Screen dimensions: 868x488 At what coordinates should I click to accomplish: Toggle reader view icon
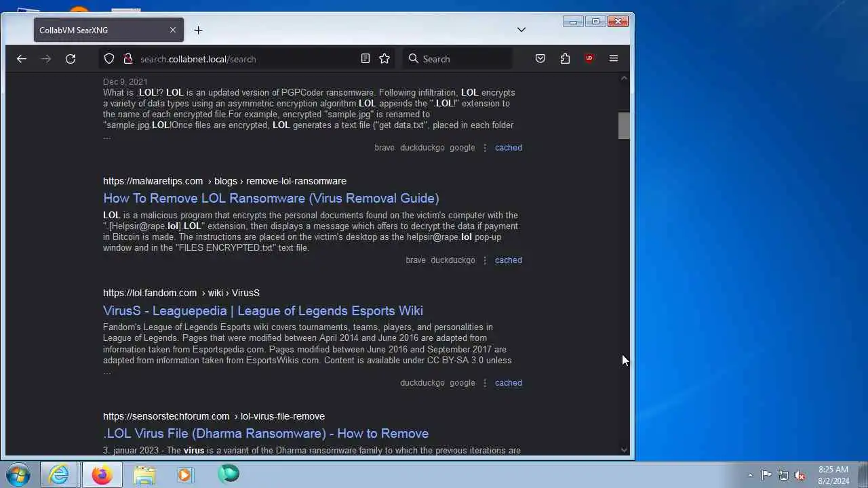pyautogui.click(x=366, y=59)
